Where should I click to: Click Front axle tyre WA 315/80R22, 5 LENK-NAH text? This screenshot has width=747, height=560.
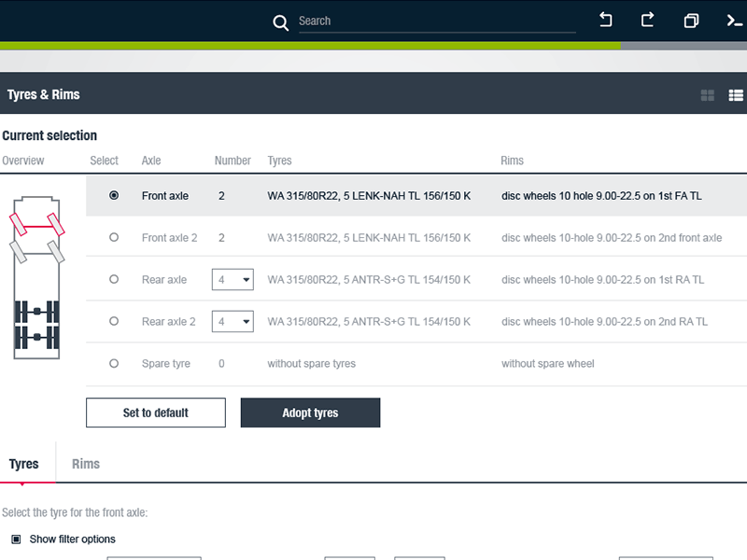pyautogui.click(x=369, y=196)
